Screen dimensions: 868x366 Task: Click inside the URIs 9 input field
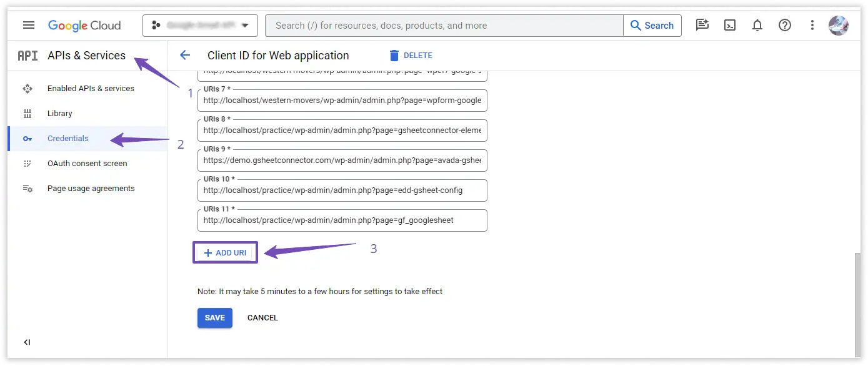(342, 161)
